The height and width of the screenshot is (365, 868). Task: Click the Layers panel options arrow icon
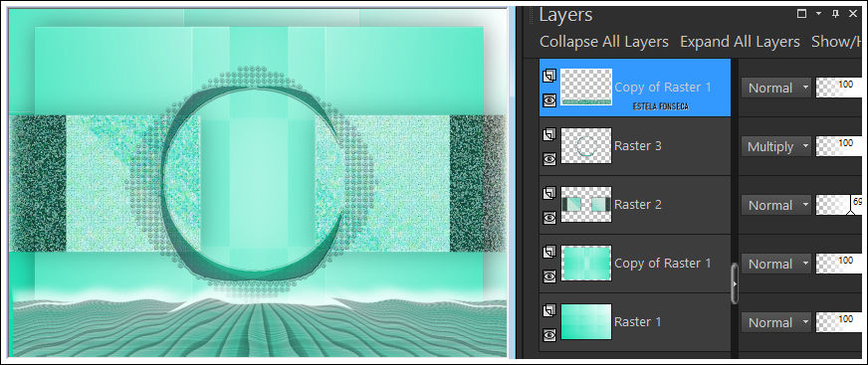819,14
